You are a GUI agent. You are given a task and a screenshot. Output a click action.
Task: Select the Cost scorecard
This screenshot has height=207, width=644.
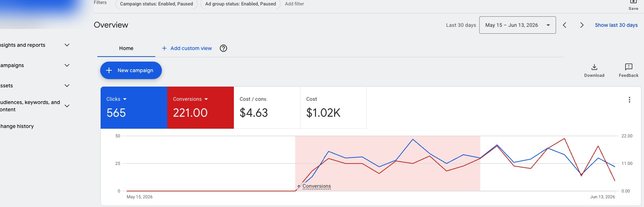(333, 108)
